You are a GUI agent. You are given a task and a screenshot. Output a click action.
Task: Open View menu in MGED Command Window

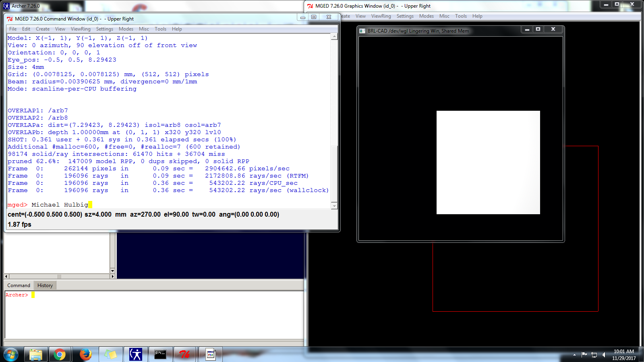[60, 29]
